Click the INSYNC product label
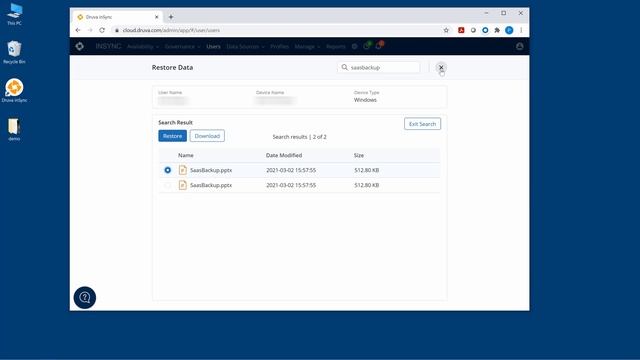Viewport: 640px width, 360px height. 108,47
